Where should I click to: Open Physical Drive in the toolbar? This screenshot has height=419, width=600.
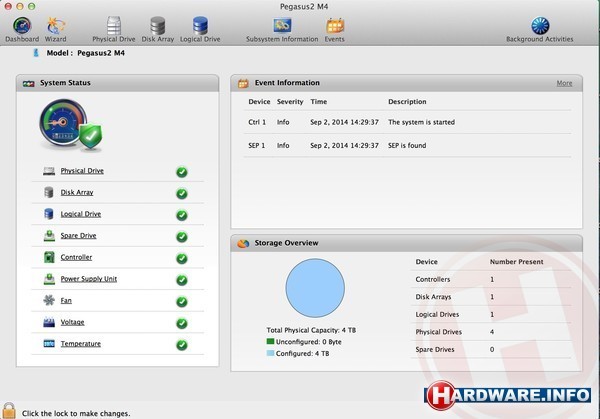[114, 29]
